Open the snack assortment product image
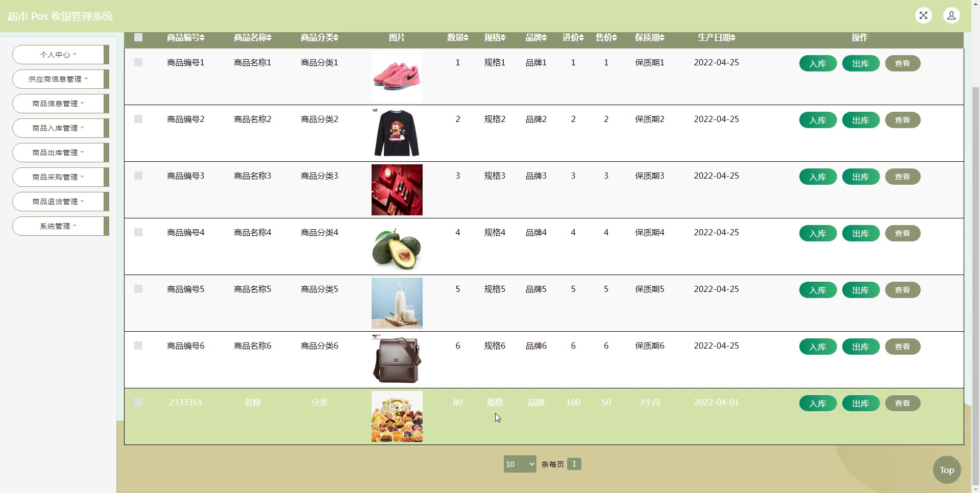The image size is (980, 493). pos(397,416)
